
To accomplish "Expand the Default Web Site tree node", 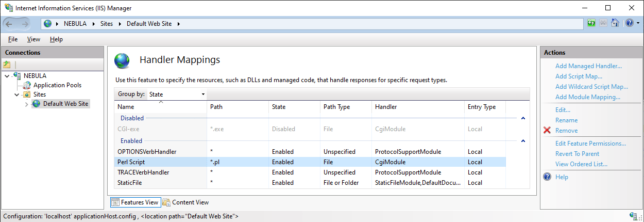I will (x=27, y=104).
